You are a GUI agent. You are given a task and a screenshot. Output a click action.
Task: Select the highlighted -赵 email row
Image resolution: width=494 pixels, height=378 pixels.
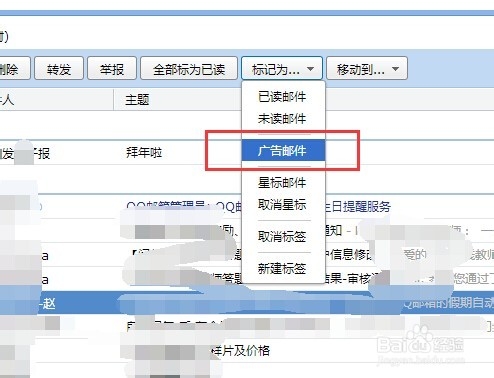(x=247, y=303)
